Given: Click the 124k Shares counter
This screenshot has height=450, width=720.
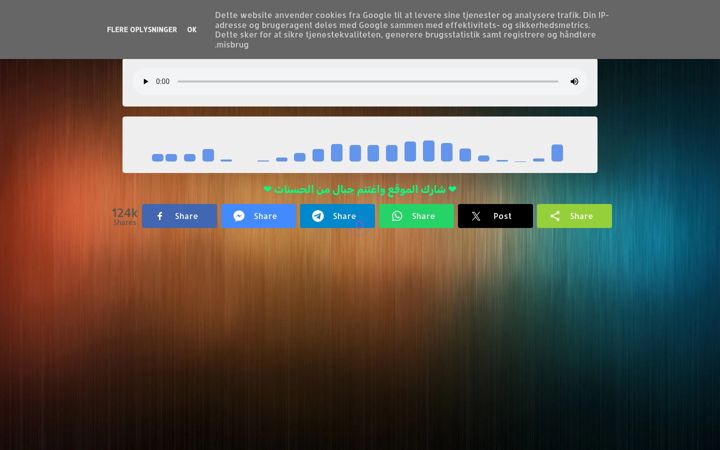Looking at the screenshot, I should point(125,216).
